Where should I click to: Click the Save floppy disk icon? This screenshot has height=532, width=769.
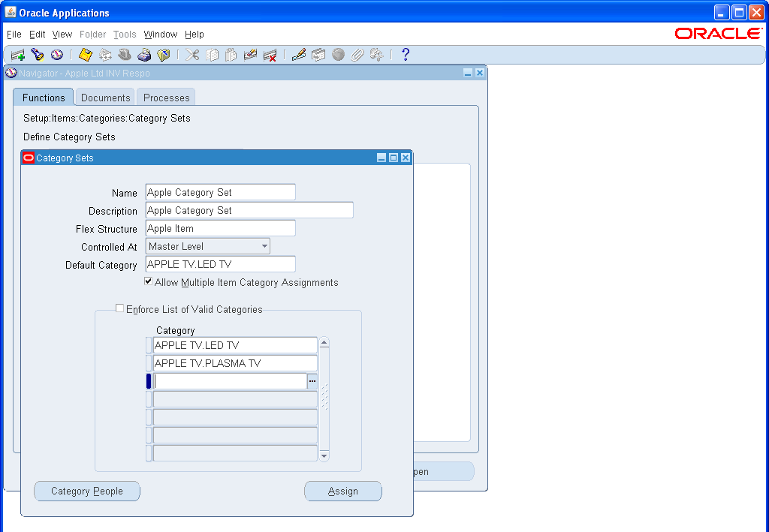click(84, 54)
